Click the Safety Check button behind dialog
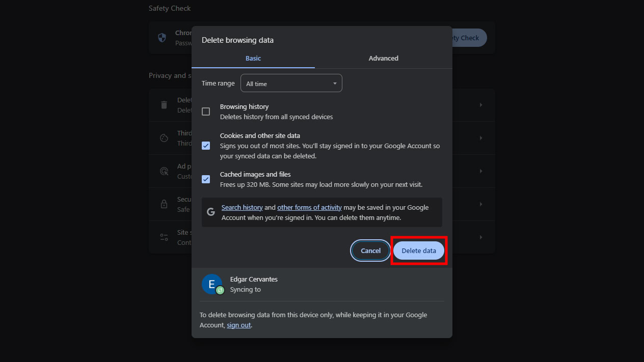Image resolution: width=644 pixels, height=362 pixels. (469, 38)
